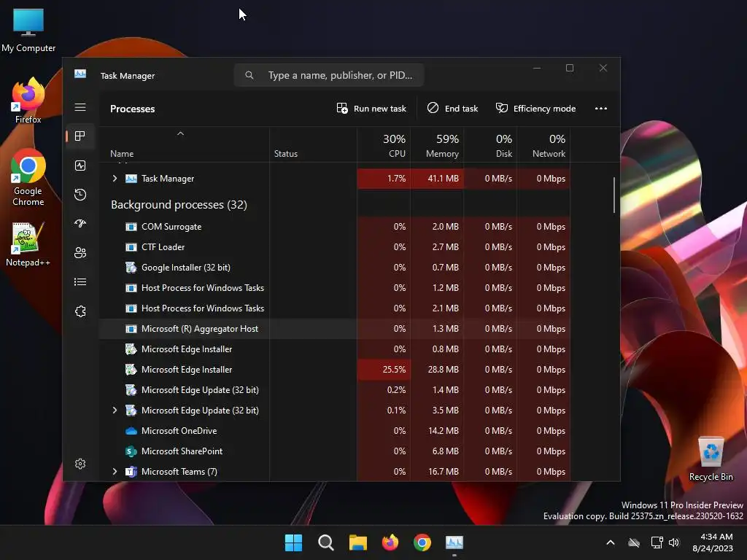Open the Recycle Bin on desktop
The height and width of the screenshot is (560, 747).
click(711, 458)
